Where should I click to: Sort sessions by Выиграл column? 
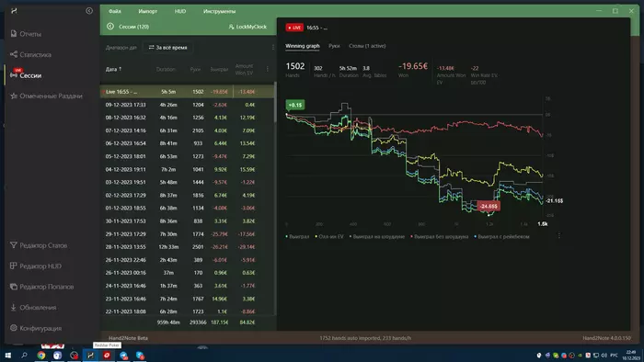pyautogui.click(x=219, y=69)
